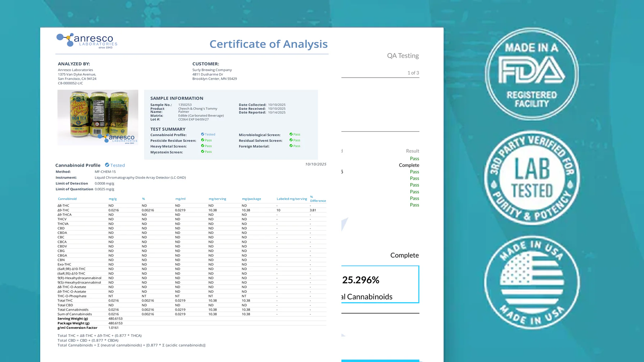Click the Δ9-THC % difference 3.81

coord(313,210)
